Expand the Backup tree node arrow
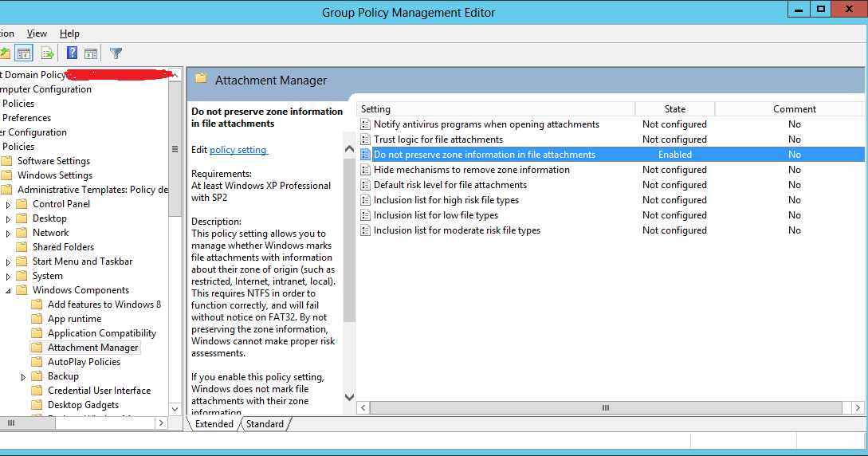 click(x=23, y=377)
